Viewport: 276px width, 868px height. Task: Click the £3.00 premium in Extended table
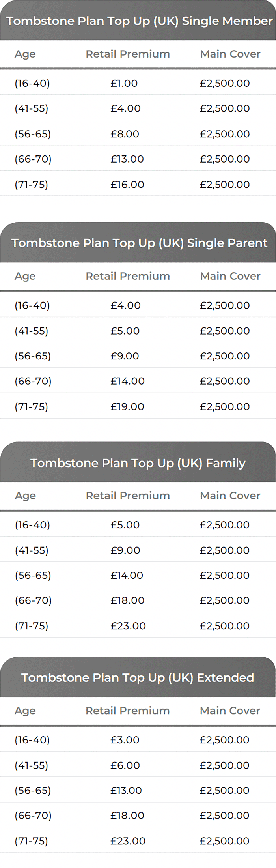pyautogui.click(x=125, y=740)
